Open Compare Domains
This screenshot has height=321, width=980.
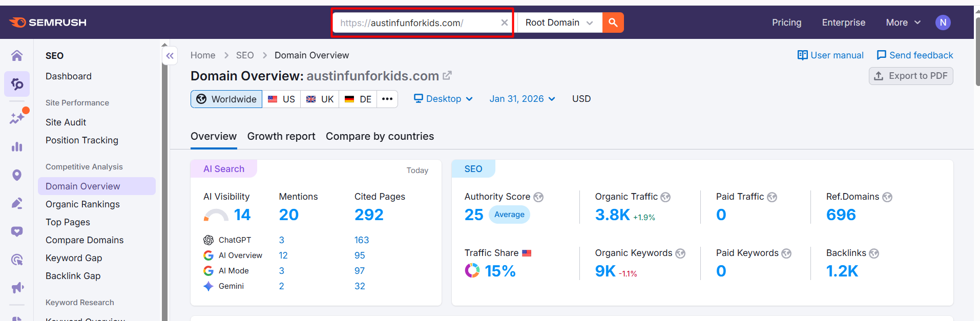(x=85, y=240)
